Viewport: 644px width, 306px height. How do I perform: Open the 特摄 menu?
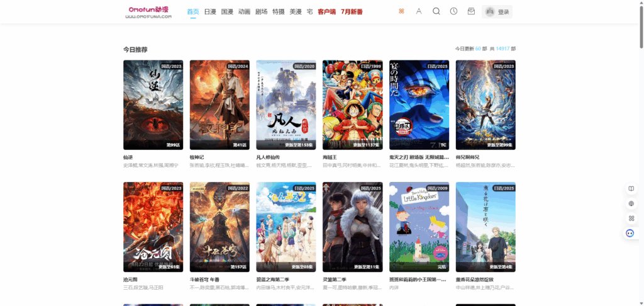[279, 12]
